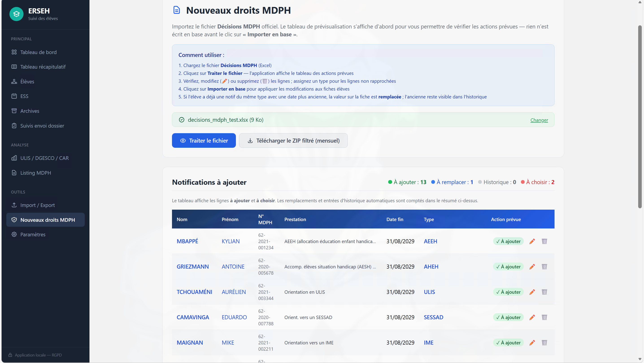Edit the CAMAVINGA row with pencil icon
The height and width of the screenshot is (363, 644).
532,317
